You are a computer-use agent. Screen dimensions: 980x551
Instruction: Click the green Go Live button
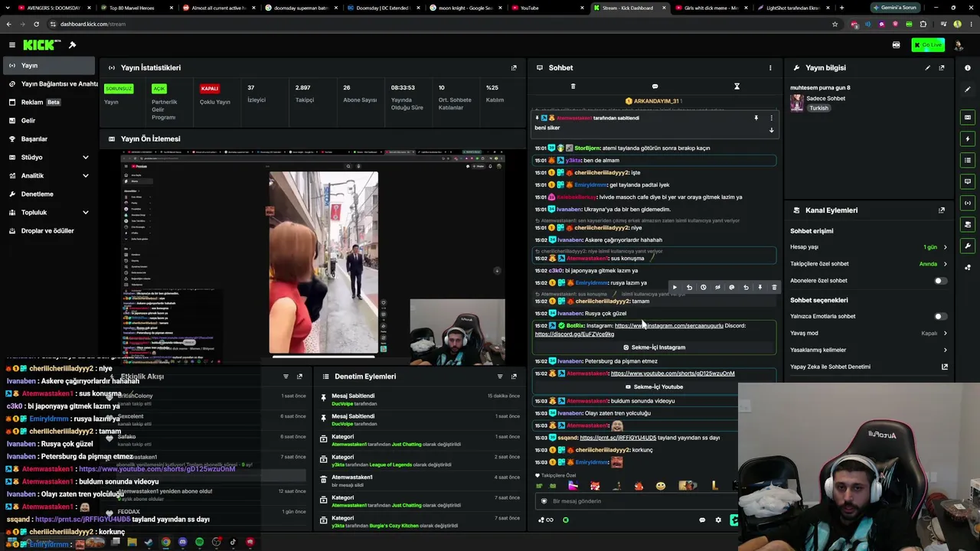pyautogui.click(x=928, y=45)
